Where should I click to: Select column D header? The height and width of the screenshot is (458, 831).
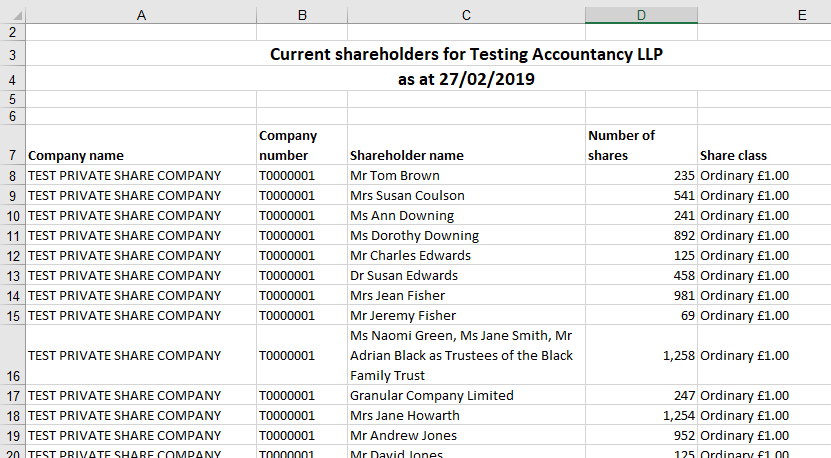pos(641,14)
